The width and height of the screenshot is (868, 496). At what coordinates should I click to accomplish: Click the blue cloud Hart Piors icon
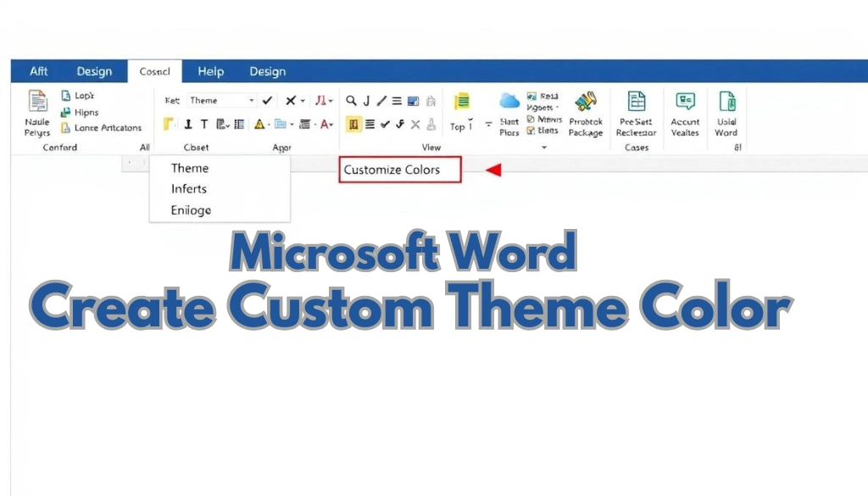(x=509, y=101)
